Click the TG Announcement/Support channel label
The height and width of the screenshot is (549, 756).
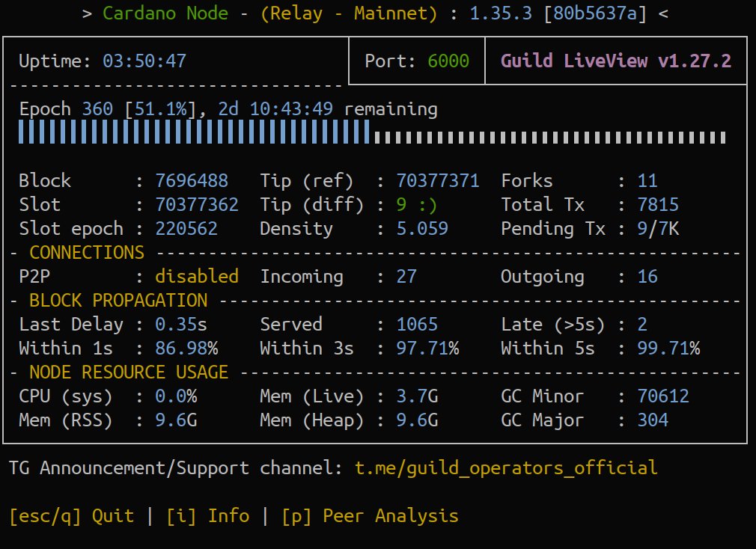(175, 468)
